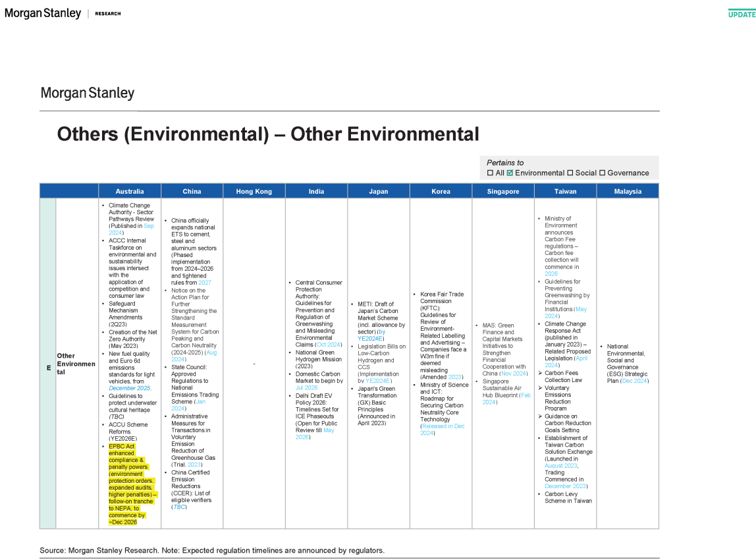The image size is (756, 560).
Task: Click the UPDATE label in the corner
Action: [742, 14]
